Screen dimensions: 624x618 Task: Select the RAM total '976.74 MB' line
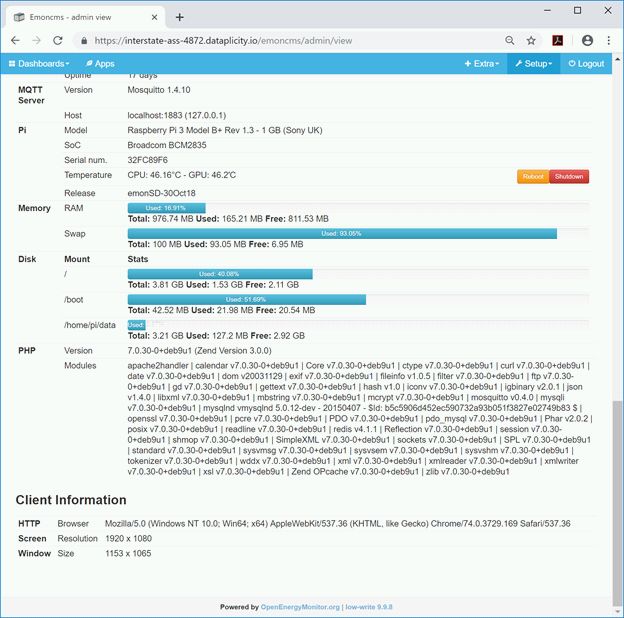click(x=228, y=219)
